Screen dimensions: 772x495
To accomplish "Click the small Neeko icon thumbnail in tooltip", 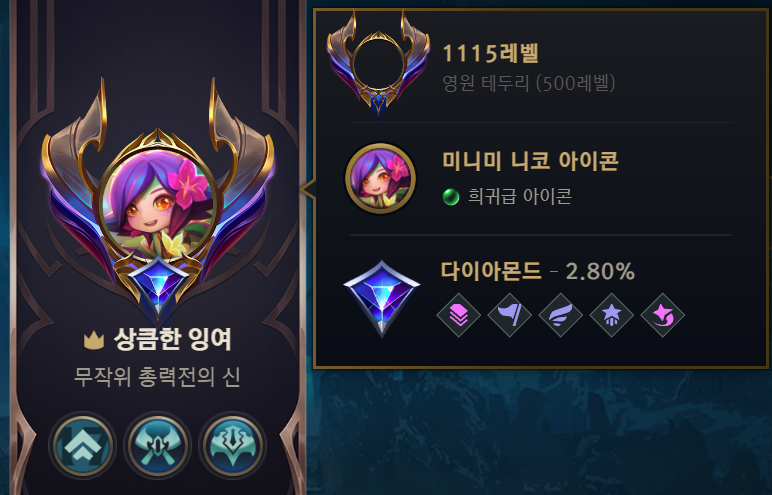I will coord(381,178).
